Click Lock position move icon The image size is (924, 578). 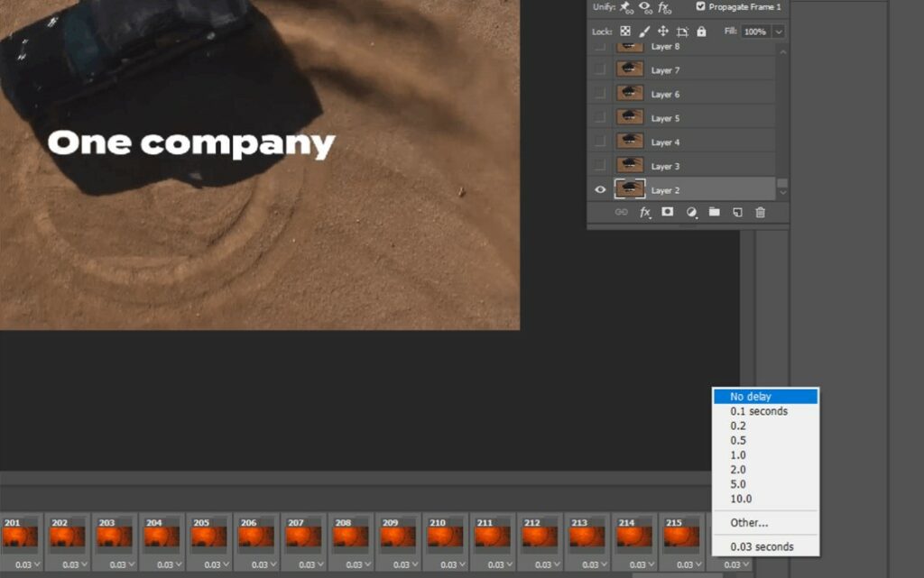663,32
